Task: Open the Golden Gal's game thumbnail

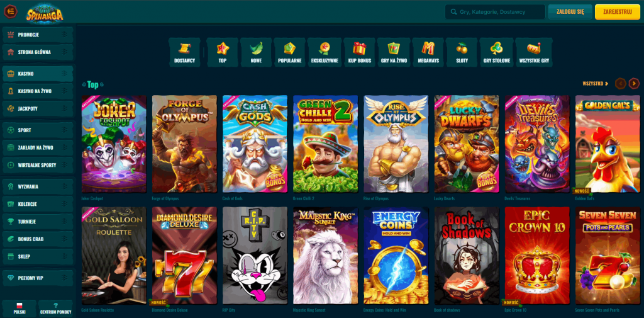Action: coord(608,144)
